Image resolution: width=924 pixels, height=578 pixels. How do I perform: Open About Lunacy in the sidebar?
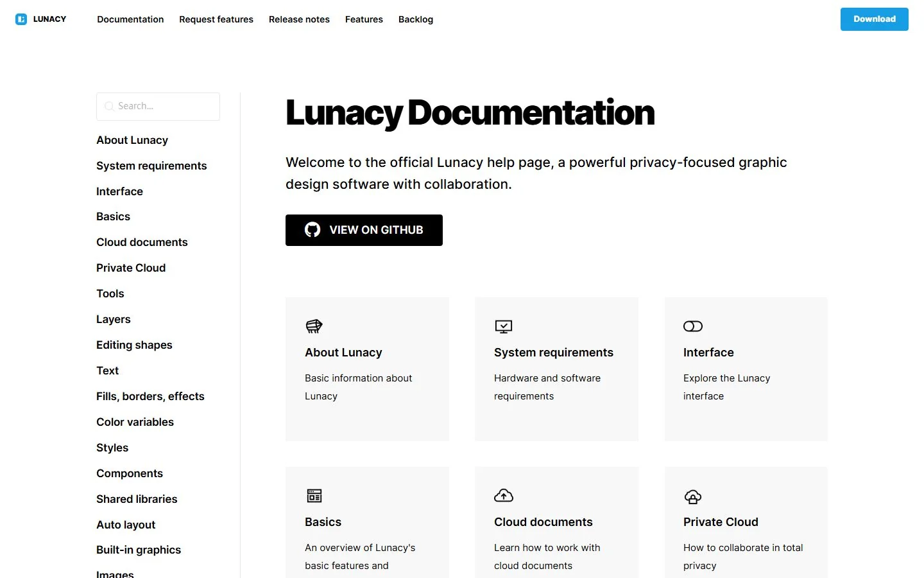[x=132, y=140]
